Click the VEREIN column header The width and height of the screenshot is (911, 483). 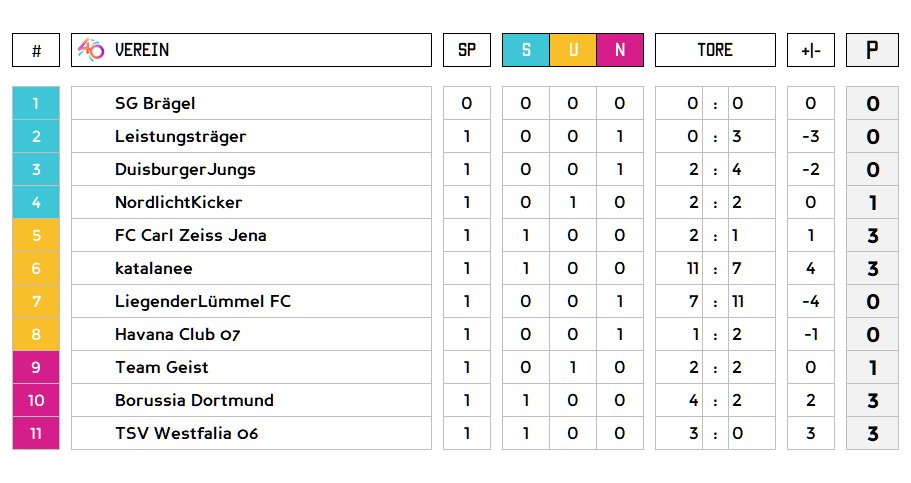[x=142, y=50]
